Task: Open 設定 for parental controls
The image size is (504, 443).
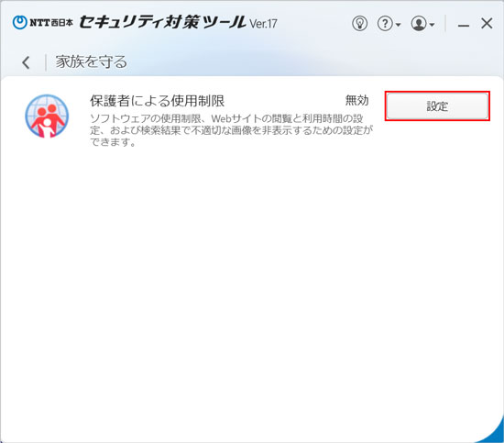Action: (437, 105)
